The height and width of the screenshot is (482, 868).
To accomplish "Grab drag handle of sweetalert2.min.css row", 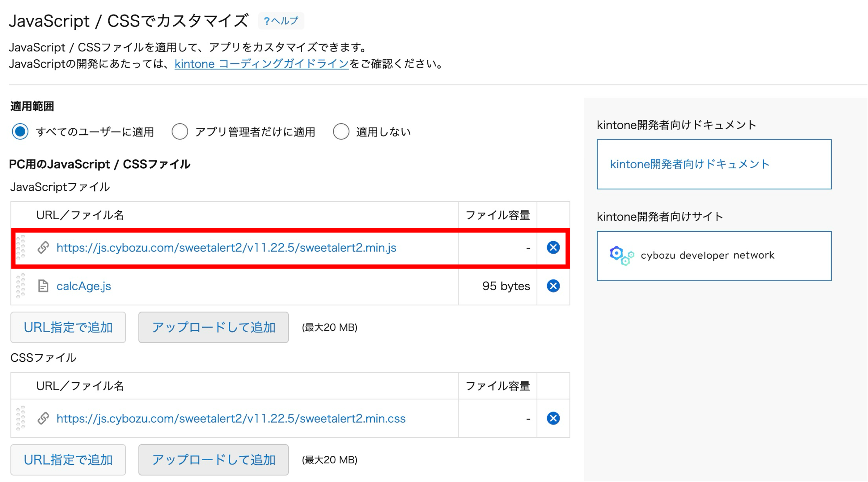I will pos(21,418).
